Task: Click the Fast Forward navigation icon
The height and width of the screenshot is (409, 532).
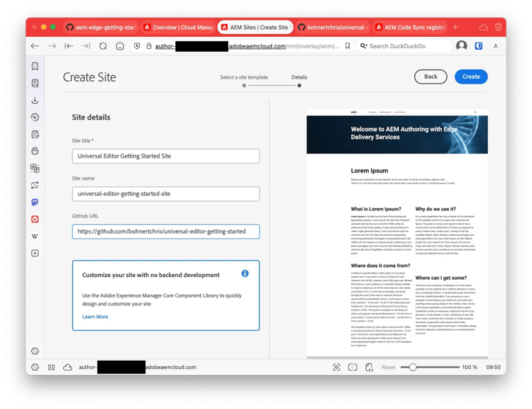Action: [86, 46]
